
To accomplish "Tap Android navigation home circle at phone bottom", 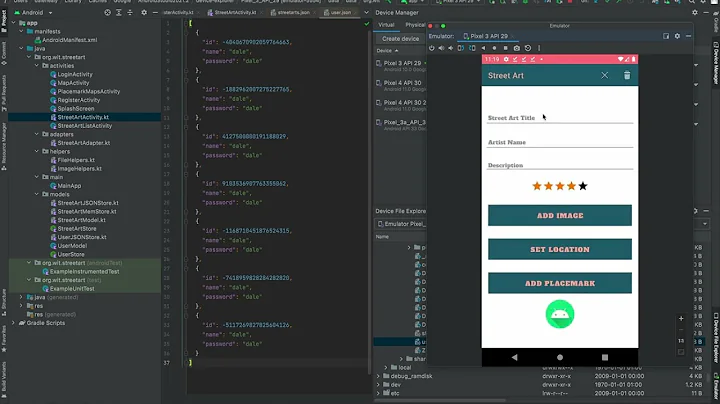I will 560,357.
